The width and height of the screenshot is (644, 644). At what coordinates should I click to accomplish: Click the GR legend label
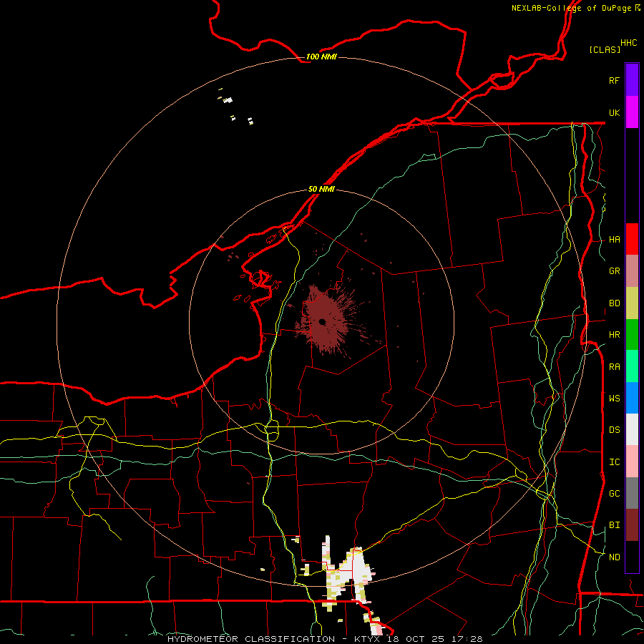615,271
